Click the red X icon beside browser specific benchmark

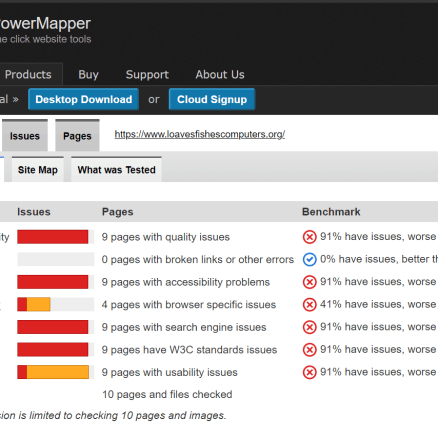(309, 305)
